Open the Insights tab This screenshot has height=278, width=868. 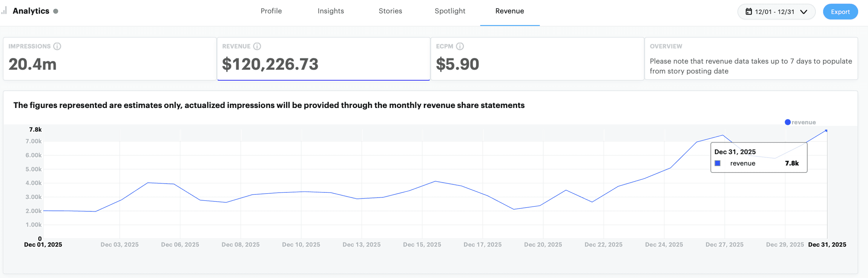click(331, 11)
